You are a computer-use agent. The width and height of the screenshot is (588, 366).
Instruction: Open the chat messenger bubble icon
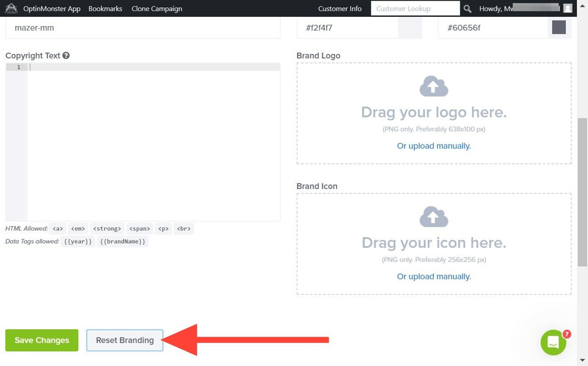553,342
